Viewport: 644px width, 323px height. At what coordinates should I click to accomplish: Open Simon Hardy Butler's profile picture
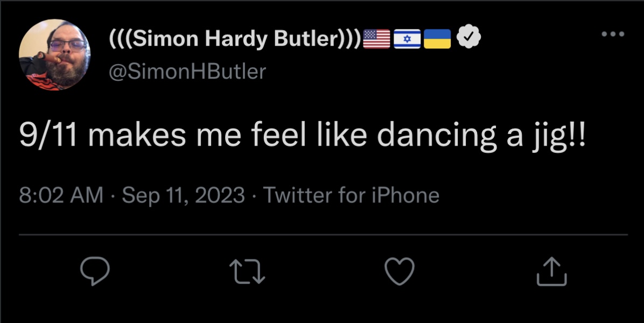tap(54, 54)
